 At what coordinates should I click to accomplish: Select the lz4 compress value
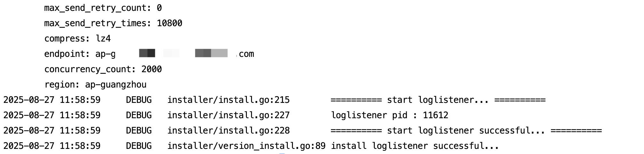pyautogui.click(x=103, y=39)
